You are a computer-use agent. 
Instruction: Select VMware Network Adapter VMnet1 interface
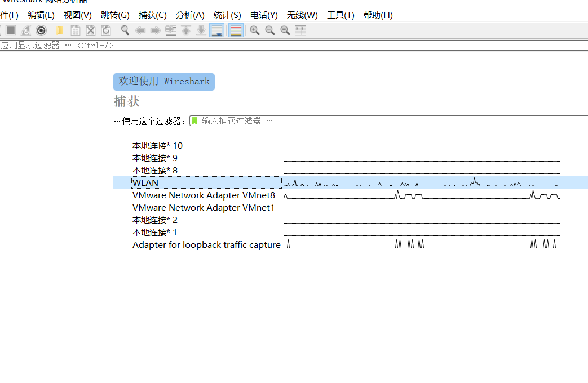tap(204, 207)
